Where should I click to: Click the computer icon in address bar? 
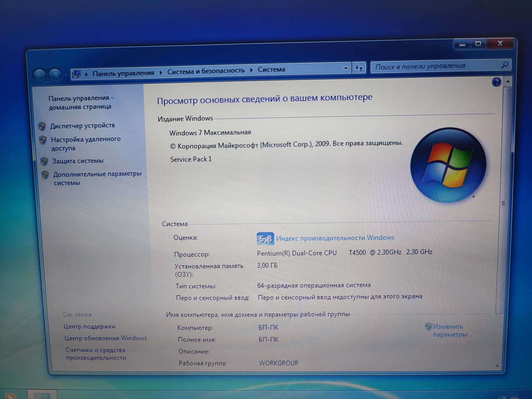[77, 74]
